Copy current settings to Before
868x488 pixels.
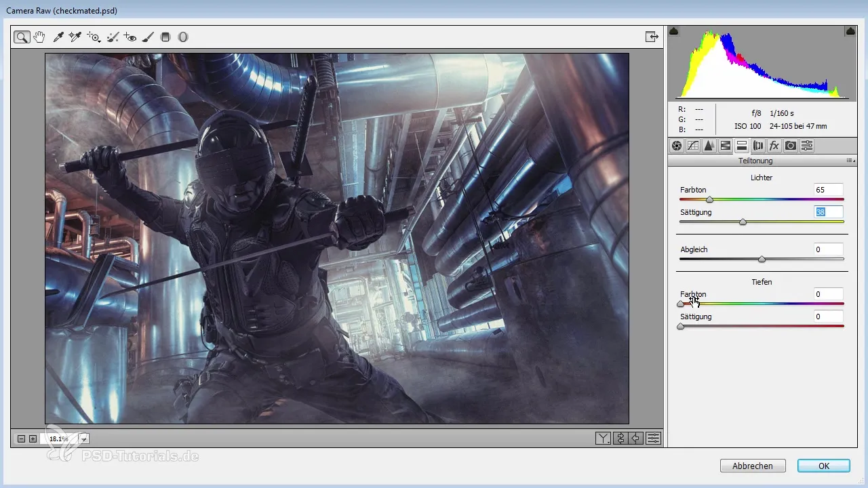click(x=636, y=439)
